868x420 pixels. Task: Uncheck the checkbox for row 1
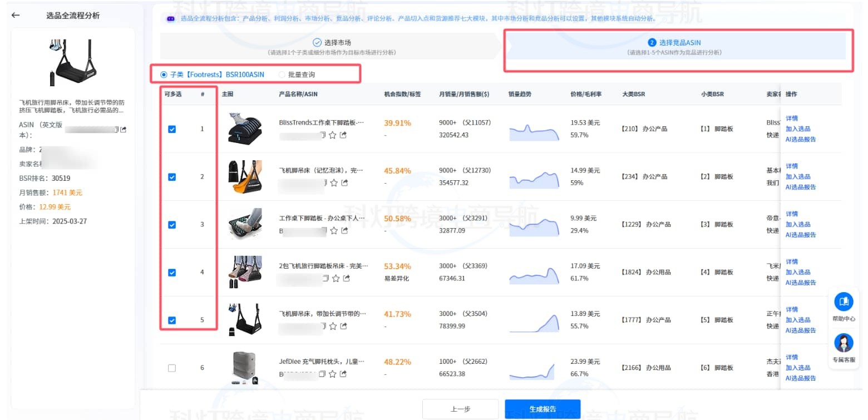172,129
